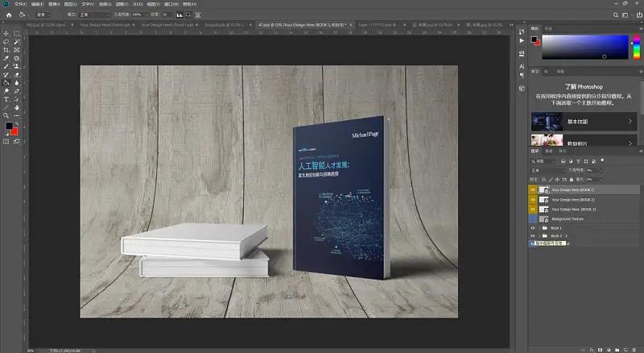The image size is (644, 353).
Task: Open the File menu
Action: pyautogui.click(x=21, y=4)
